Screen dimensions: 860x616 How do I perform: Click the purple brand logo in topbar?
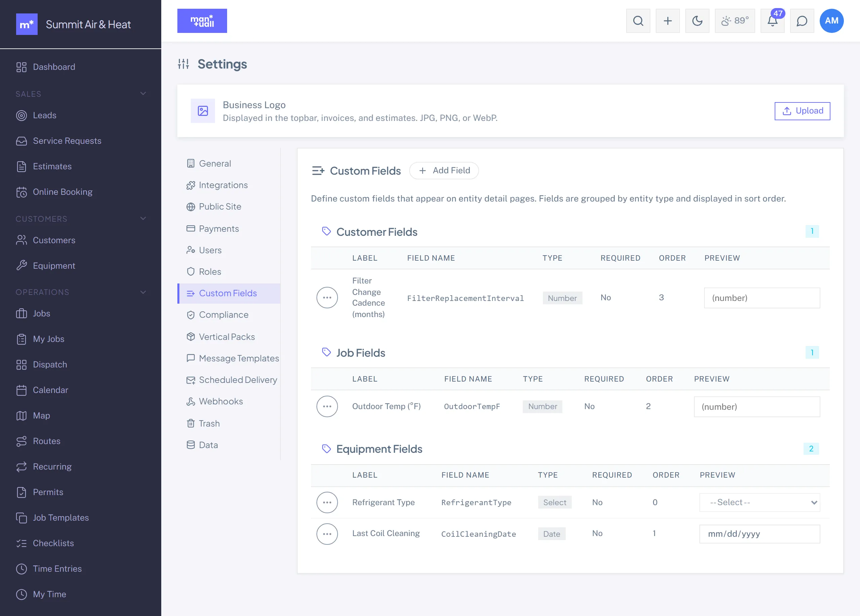click(202, 21)
